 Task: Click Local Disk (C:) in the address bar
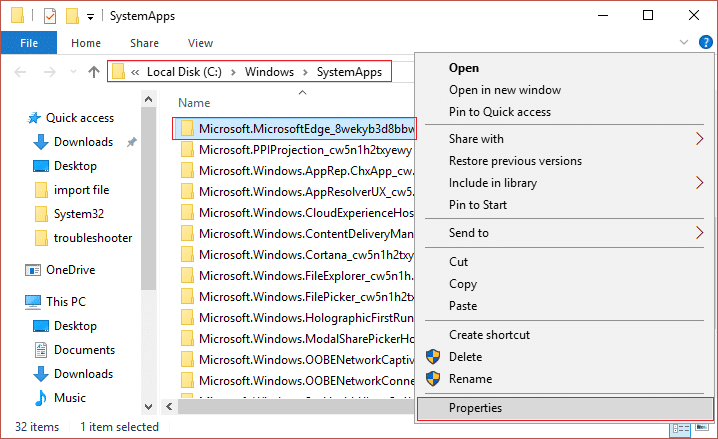[x=184, y=72]
